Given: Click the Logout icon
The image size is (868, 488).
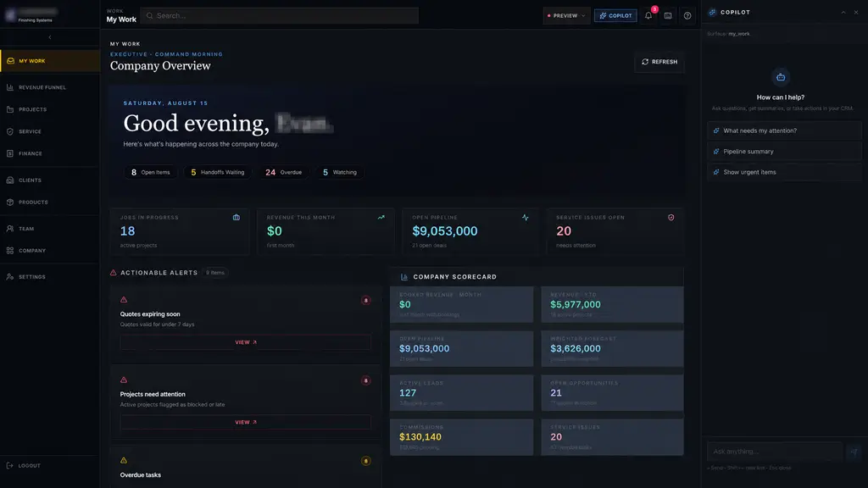Looking at the screenshot, I should coord(9,466).
